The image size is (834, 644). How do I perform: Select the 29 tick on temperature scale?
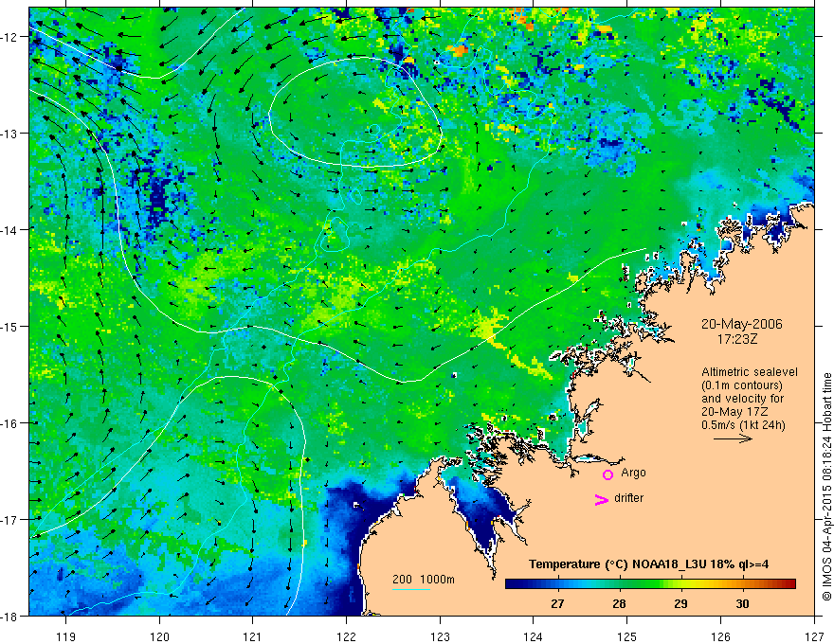pos(680,603)
